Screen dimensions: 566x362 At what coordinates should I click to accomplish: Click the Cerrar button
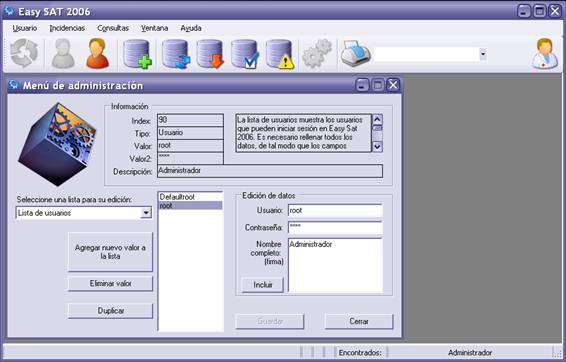[x=359, y=321]
